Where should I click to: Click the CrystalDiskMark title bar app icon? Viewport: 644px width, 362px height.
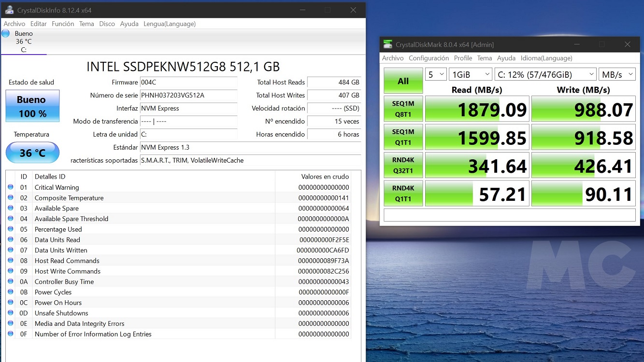[x=387, y=44]
